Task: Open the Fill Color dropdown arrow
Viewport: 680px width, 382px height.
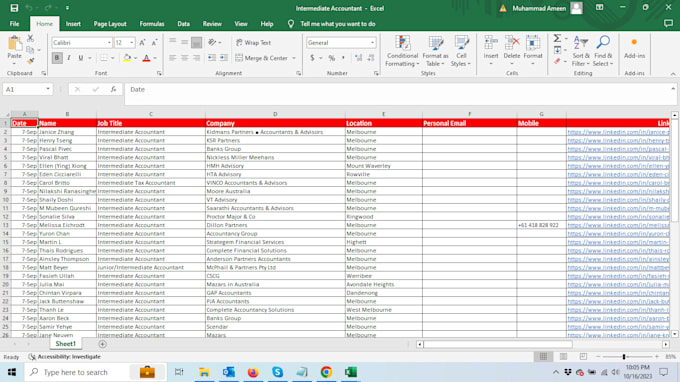Action: click(135, 58)
